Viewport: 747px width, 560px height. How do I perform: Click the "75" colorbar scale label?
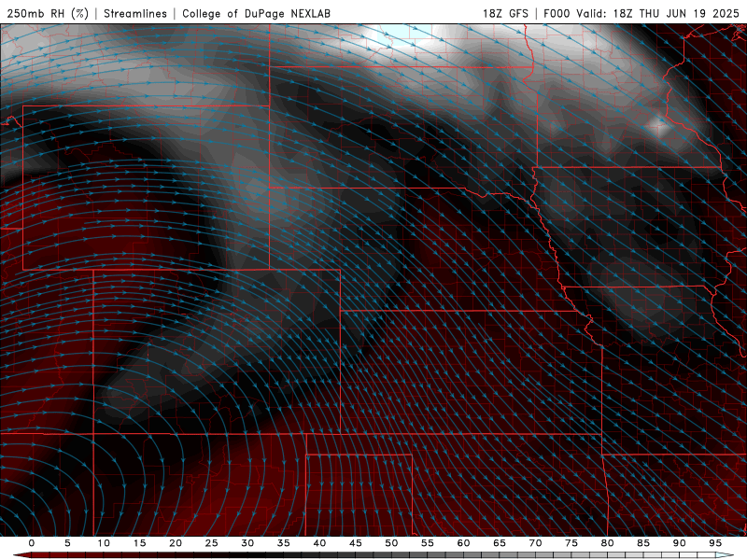coord(571,543)
